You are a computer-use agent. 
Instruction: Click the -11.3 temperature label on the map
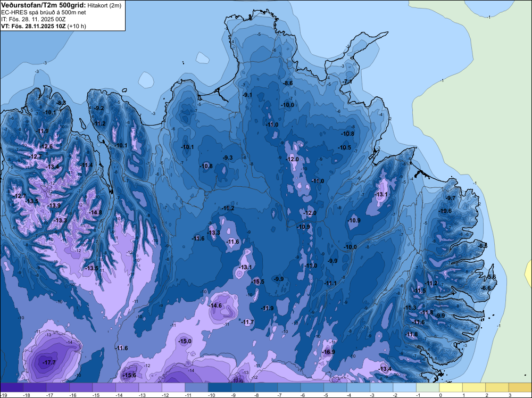click(410, 308)
